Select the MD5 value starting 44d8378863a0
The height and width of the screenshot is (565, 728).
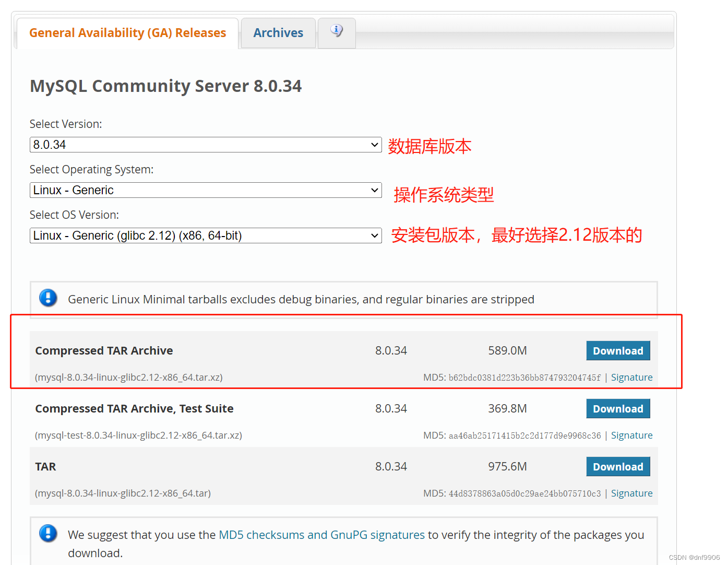point(524,493)
